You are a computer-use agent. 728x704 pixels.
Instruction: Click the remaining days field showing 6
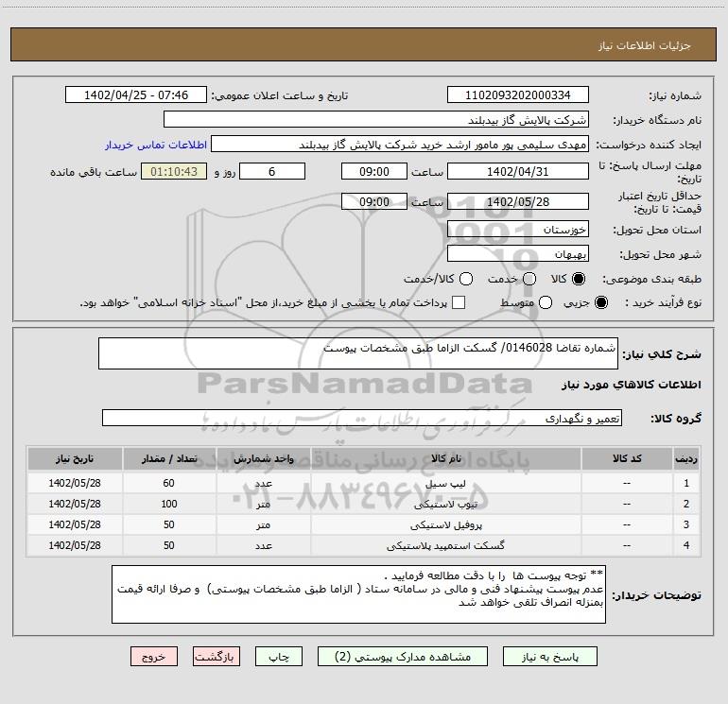coord(272,171)
